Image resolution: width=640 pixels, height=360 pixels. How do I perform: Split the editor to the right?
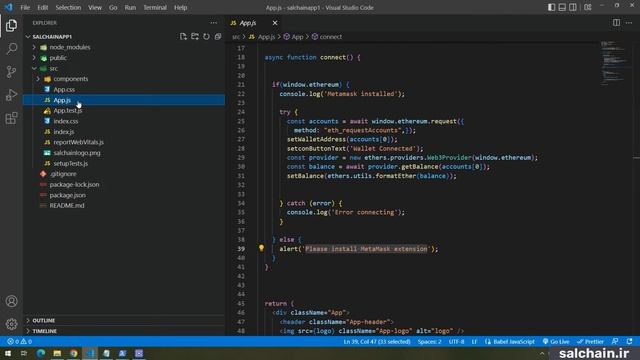pos(616,23)
